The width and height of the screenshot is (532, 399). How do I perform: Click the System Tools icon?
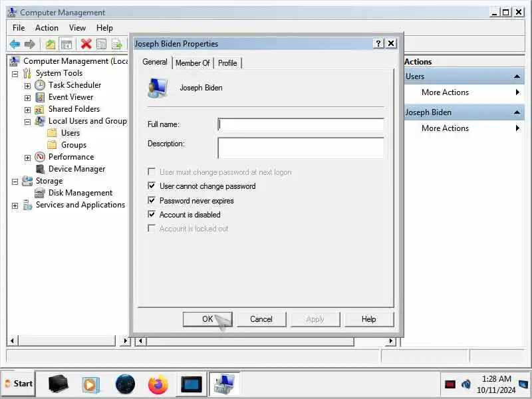point(27,73)
